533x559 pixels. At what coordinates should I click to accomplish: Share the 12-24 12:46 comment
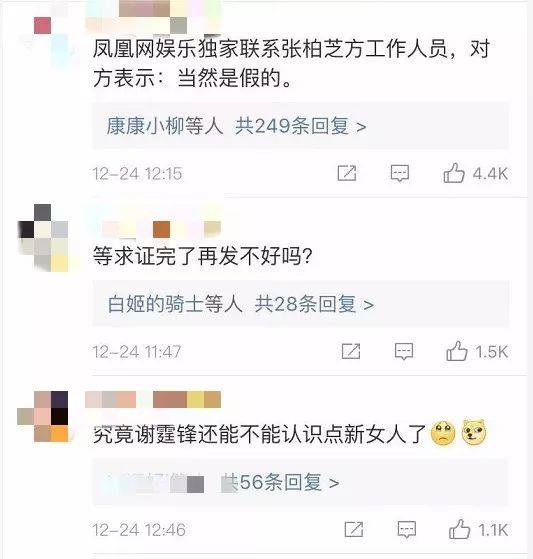click(354, 529)
